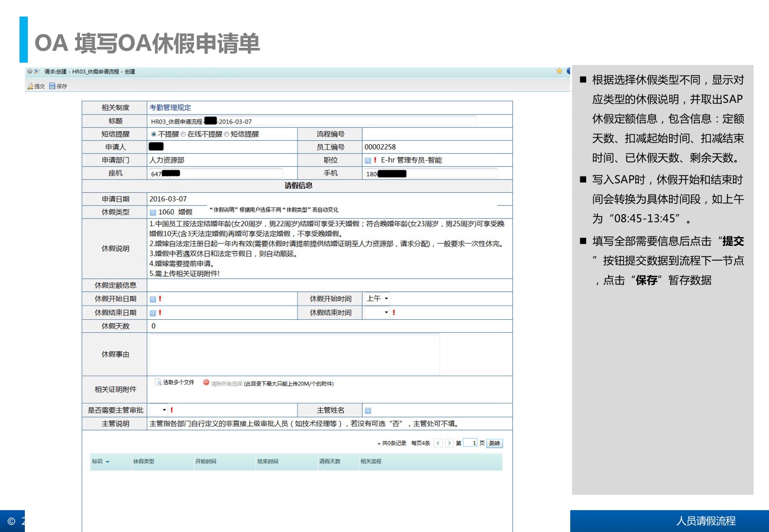Click the 请假天数 column header
769x532 pixels.
(329, 462)
